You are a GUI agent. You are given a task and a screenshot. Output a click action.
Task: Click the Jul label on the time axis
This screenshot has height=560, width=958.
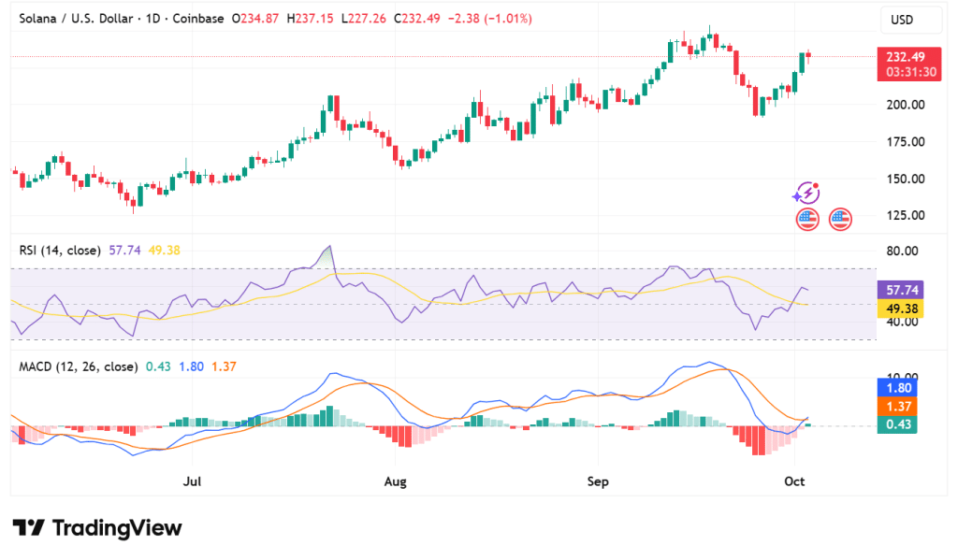[x=193, y=482]
